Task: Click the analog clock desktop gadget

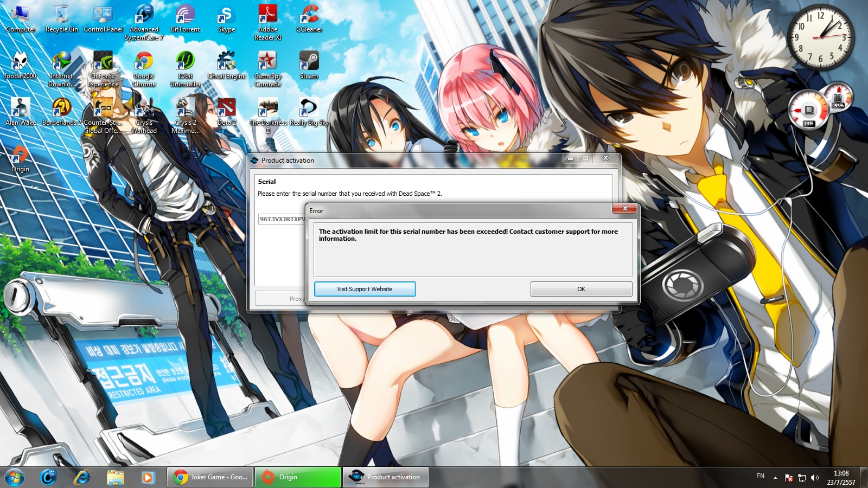Action: (x=820, y=37)
